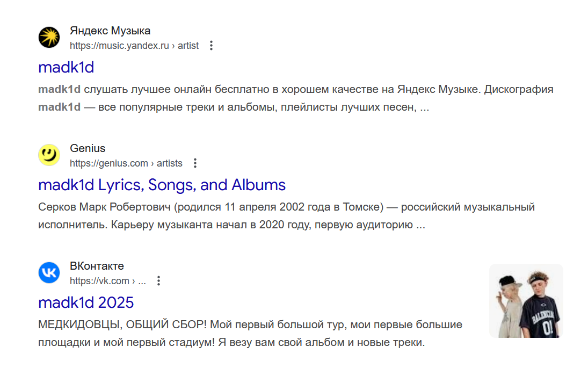This screenshot has width=588, height=368.
Task: Click the "ВКонтакте" site name label
Action: (x=97, y=266)
